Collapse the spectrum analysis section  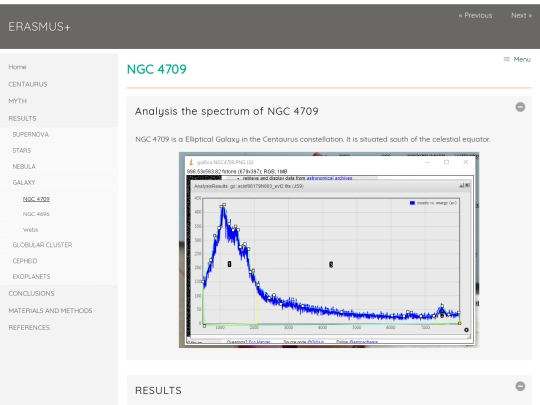click(520, 107)
